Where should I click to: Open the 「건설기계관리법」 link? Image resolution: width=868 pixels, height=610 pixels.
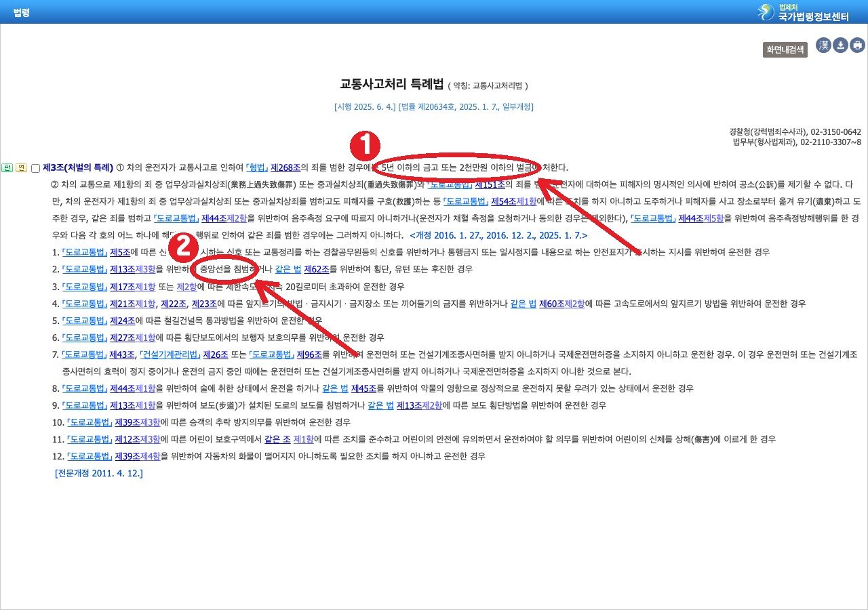171,354
